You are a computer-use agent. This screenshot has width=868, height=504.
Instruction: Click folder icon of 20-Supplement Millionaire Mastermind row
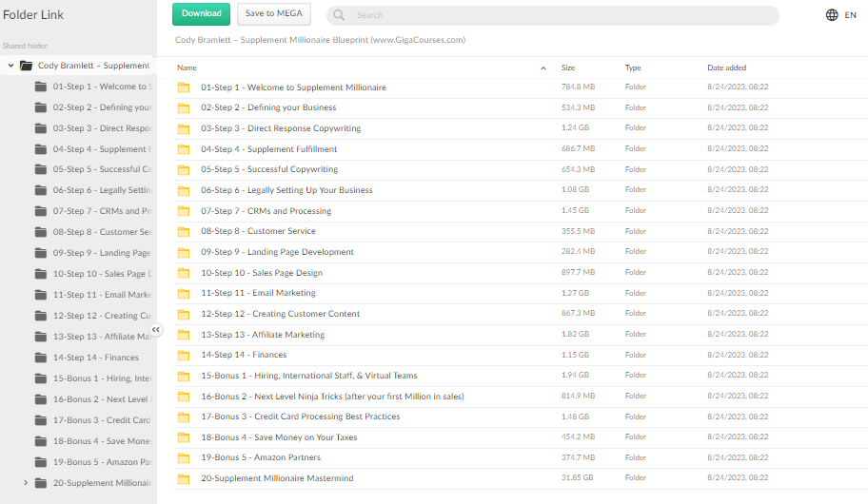(184, 478)
